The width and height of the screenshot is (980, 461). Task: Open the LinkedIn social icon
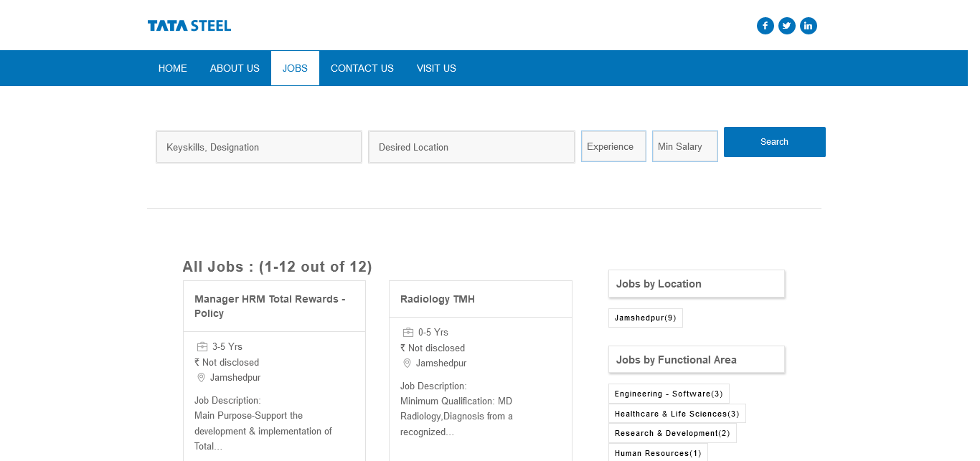click(x=809, y=26)
